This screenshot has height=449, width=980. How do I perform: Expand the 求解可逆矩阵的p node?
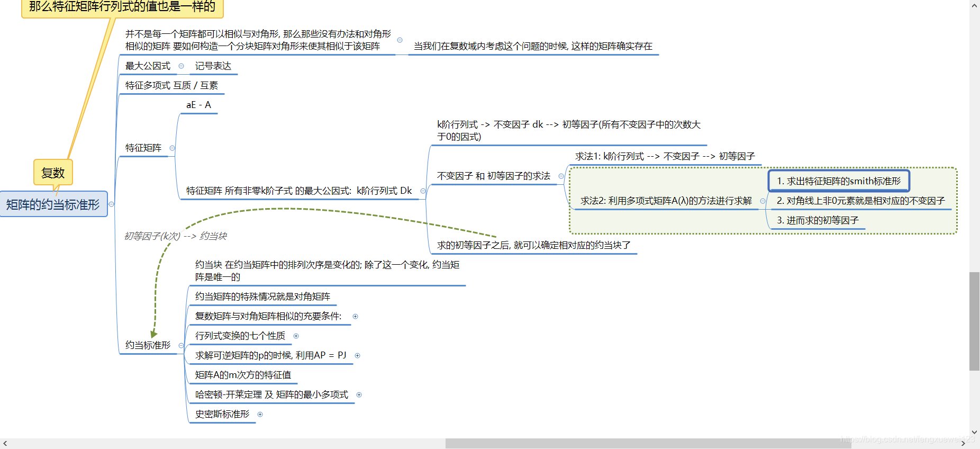358,356
